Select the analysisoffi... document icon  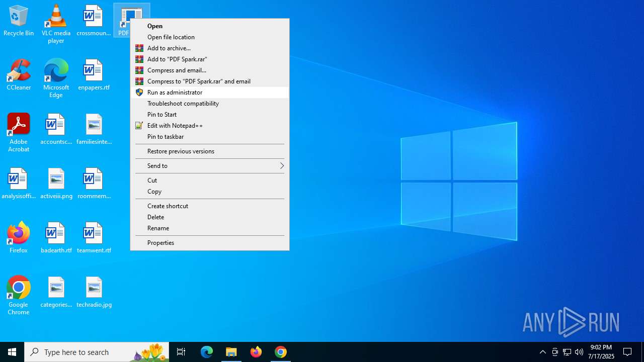tap(19, 184)
